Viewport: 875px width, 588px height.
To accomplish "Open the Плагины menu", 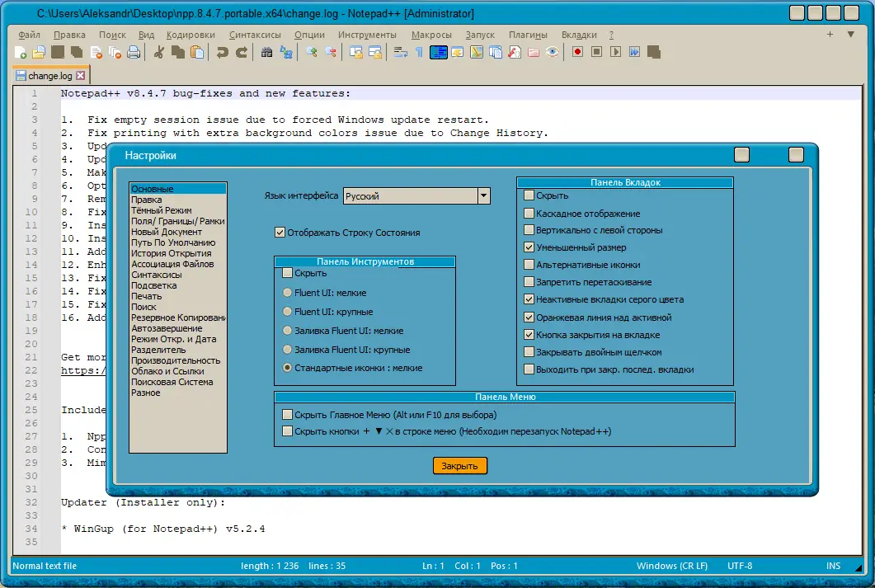I will [x=528, y=35].
